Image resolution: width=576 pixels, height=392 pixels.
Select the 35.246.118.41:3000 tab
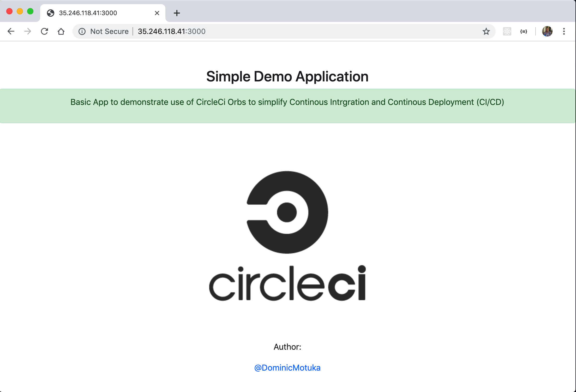103,13
